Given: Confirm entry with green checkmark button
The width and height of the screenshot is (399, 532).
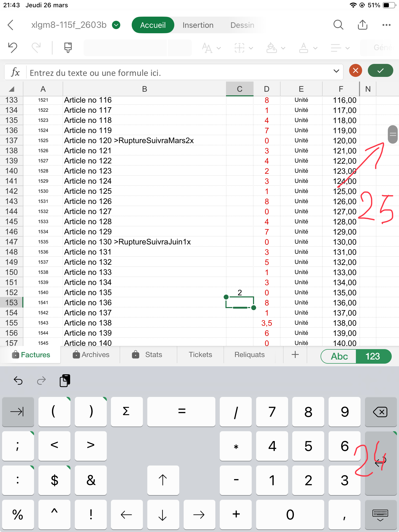Looking at the screenshot, I should (380, 71).
